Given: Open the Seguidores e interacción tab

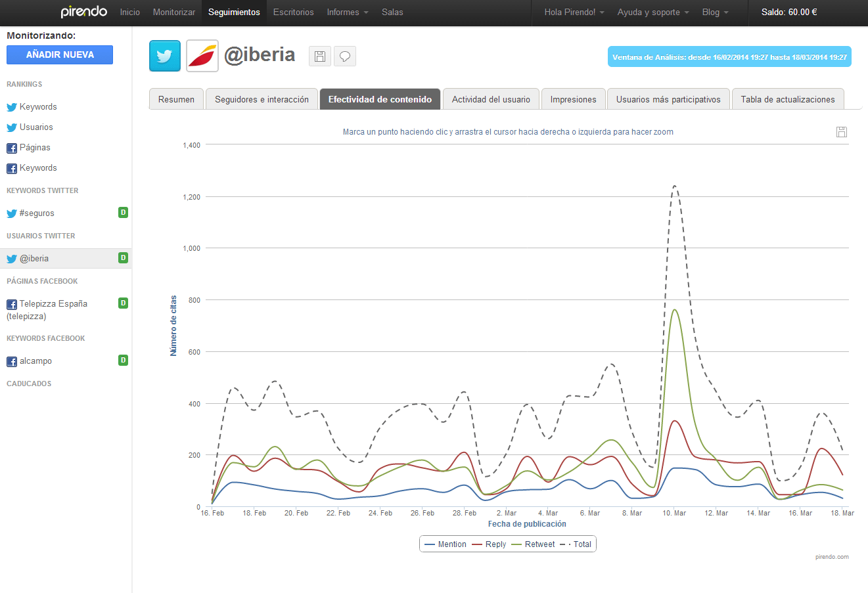Looking at the screenshot, I should tap(262, 99).
